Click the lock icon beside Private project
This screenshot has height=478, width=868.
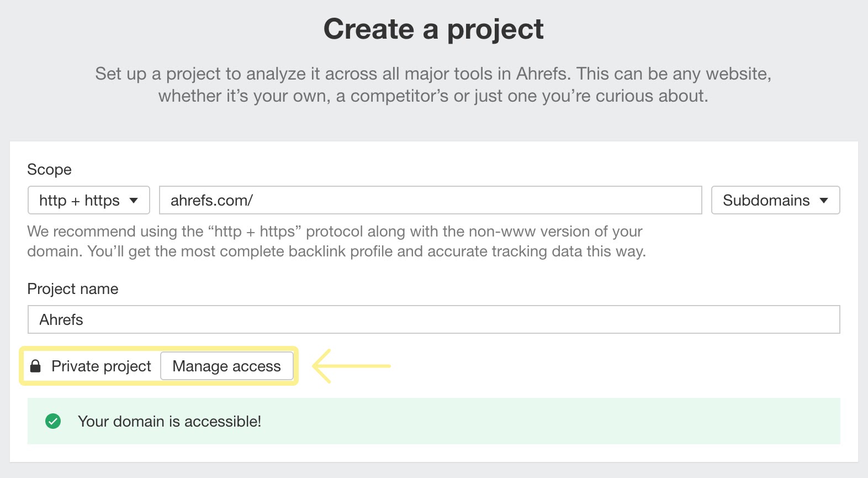pyautogui.click(x=35, y=366)
